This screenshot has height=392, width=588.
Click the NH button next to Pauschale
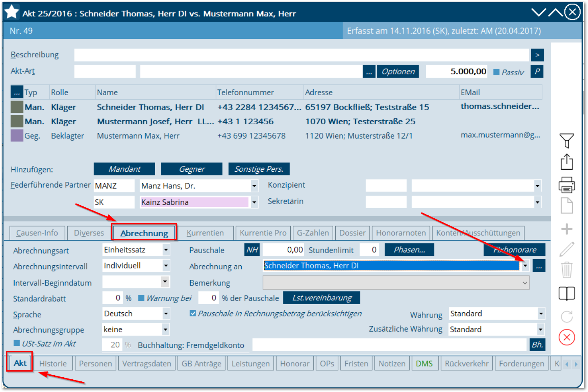252,250
